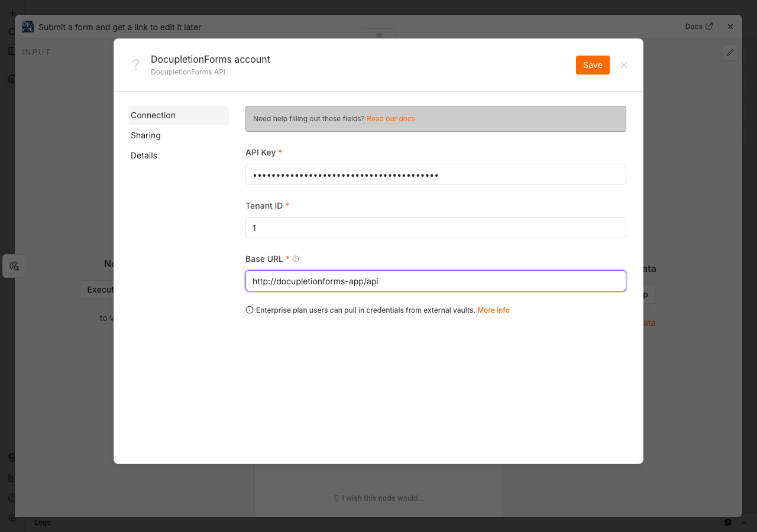Click the pencil edit icon in output panel

730,53
